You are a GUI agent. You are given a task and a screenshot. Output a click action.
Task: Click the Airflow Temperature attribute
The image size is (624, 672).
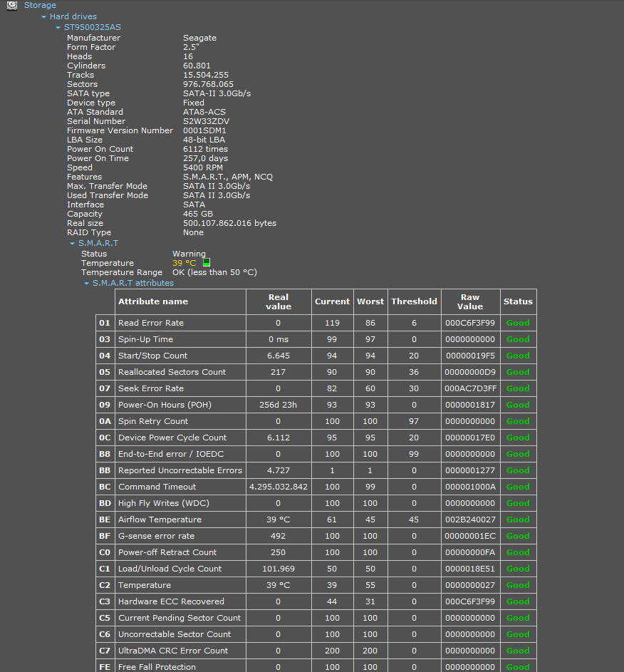pos(160,519)
